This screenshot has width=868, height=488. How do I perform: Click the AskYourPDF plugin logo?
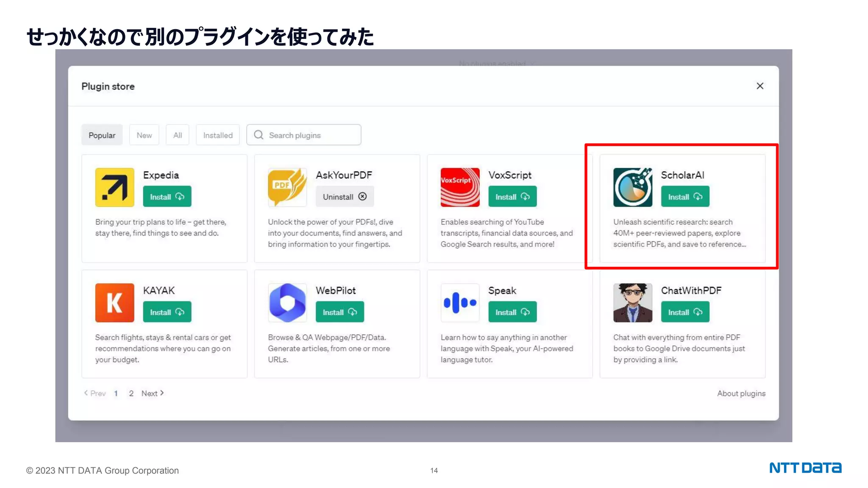(287, 187)
